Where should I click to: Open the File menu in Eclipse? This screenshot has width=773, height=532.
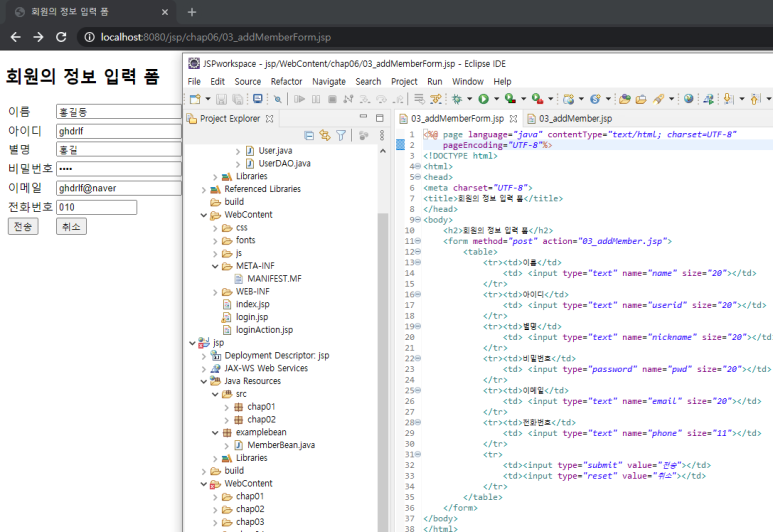coord(194,81)
